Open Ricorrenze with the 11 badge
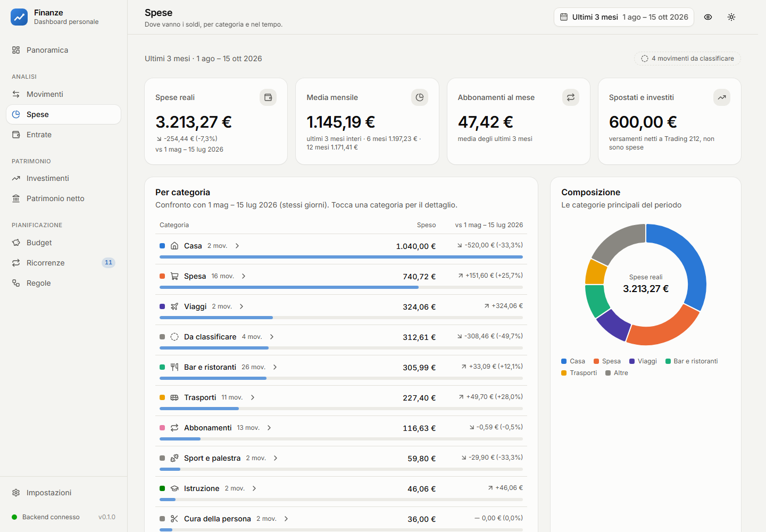Viewport: 766px width, 532px height. 63,263
